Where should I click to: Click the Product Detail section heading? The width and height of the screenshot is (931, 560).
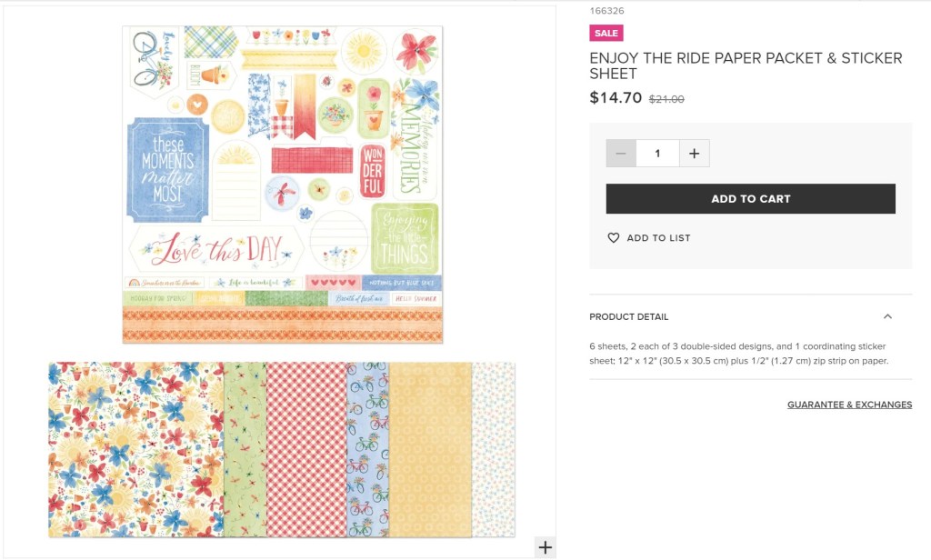(629, 316)
